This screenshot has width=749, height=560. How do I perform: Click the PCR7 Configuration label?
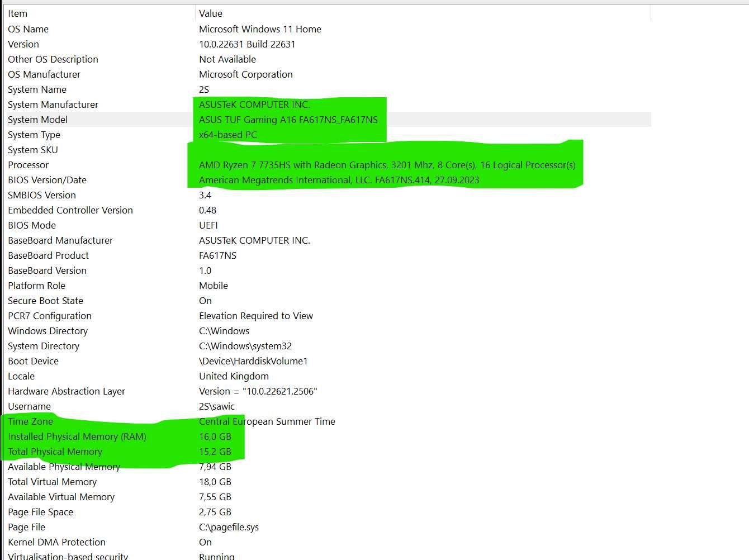click(49, 316)
